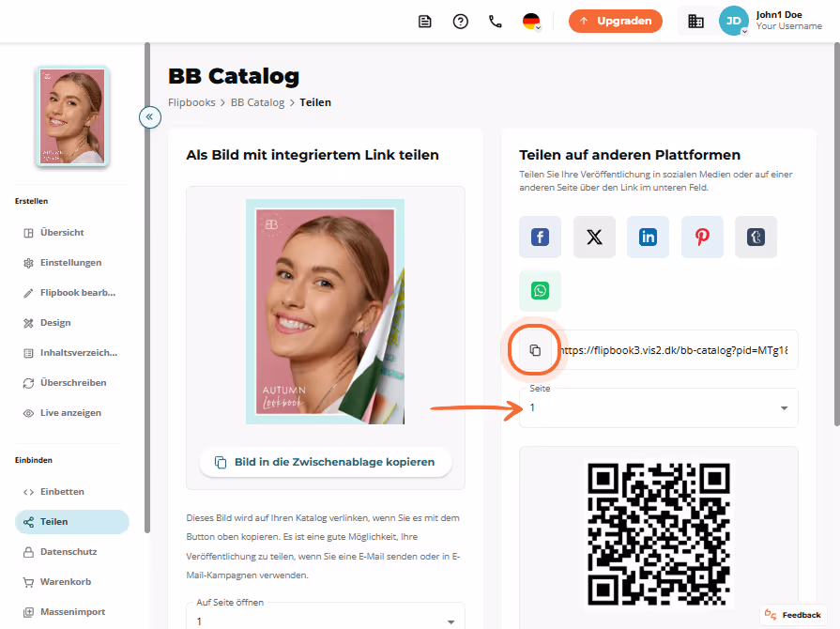Viewport: 840px width, 629px height.
Task: Click Live anzeigen in the sidebar
Action: pyautogui.click(x=72, y=412)
